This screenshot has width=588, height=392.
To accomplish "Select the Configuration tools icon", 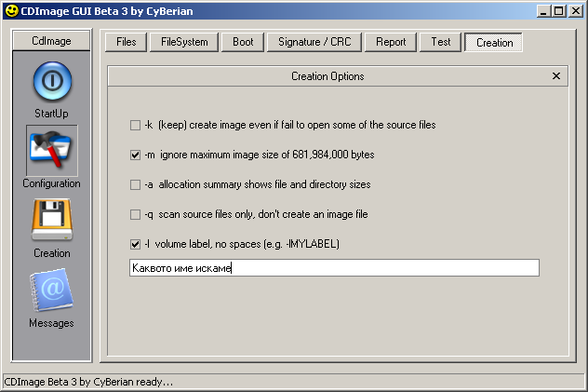I will tap(52, 151).
